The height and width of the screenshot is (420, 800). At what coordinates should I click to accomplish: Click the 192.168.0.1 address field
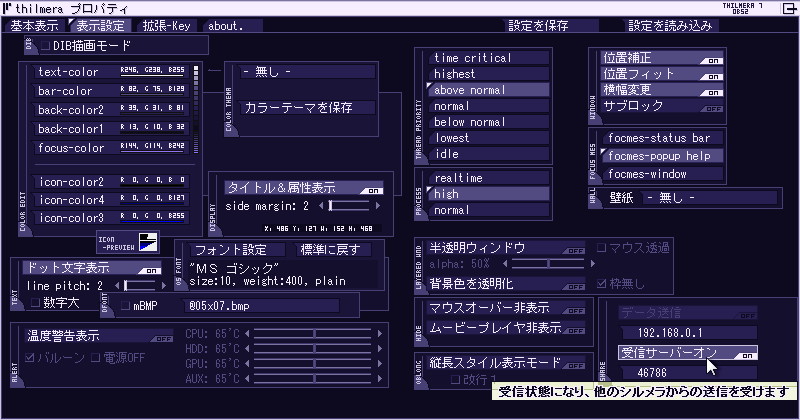(x=688, y=333)
